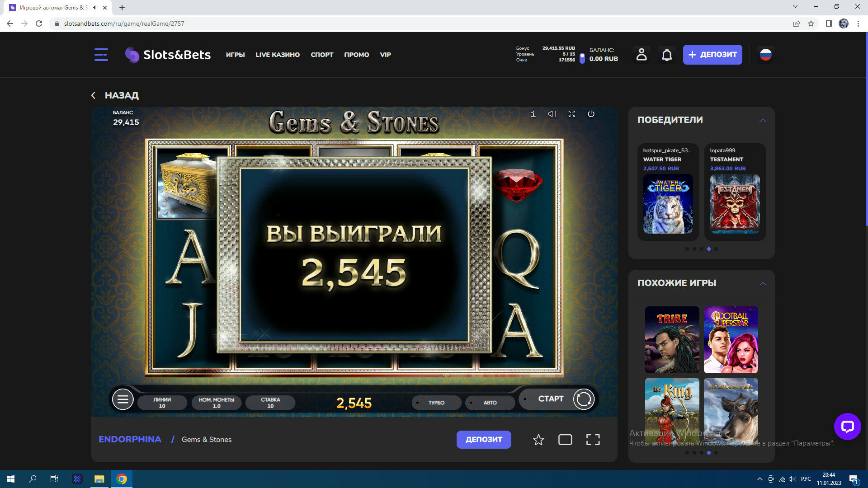
Task: Open the Tribe game thumbnail
Action: pos(672,339)
